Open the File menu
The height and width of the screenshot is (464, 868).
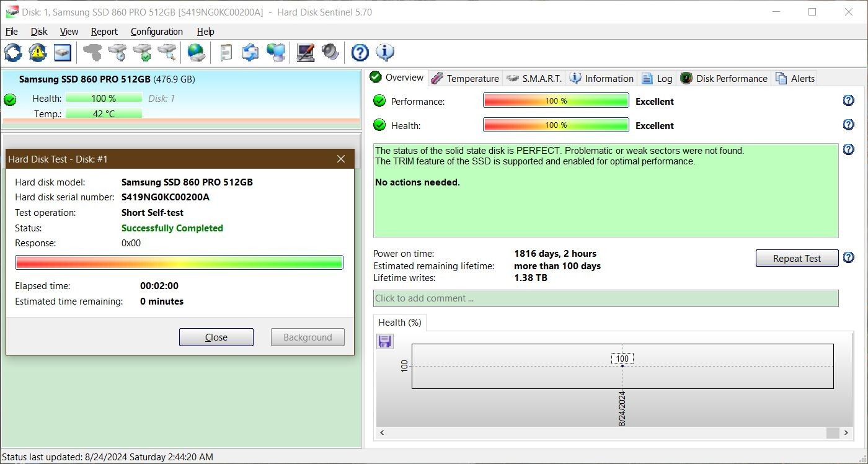pos(11,32)
